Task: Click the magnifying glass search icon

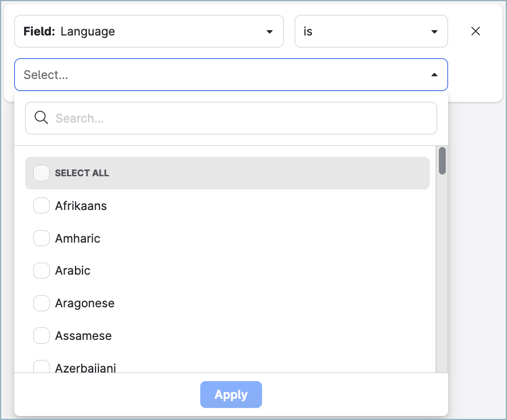Action: [41, 118]
